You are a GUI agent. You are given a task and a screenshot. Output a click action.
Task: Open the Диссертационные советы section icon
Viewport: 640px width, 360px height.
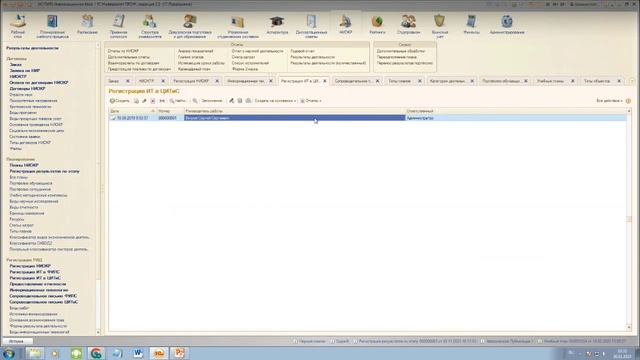(311, 26)
